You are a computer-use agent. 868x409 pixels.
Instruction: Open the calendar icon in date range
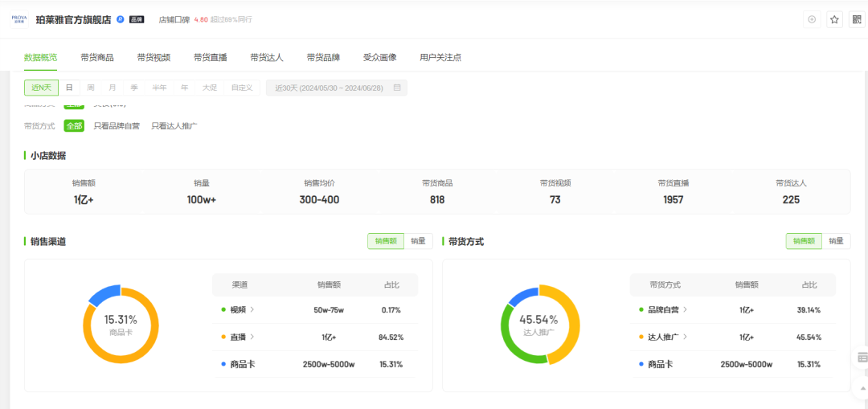[397, 88]
